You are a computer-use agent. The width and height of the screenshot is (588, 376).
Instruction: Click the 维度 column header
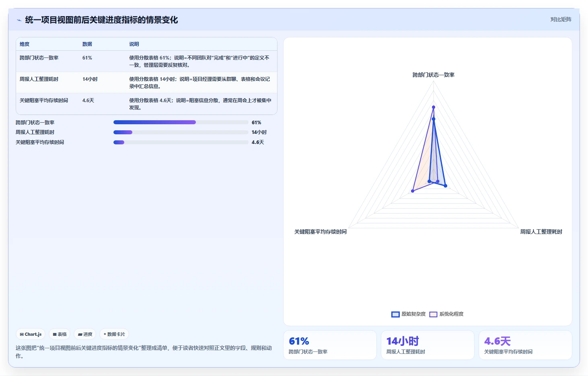click(25, 44)
